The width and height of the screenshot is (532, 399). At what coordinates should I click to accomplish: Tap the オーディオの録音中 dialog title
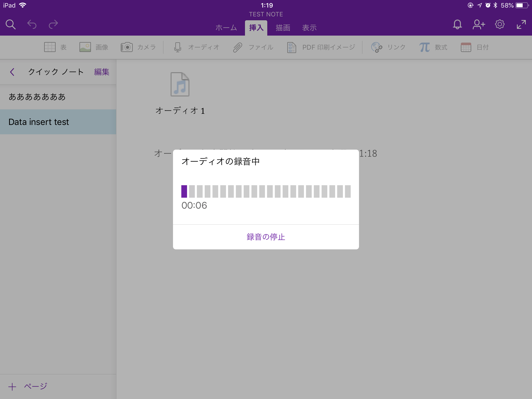click(221, 162)
